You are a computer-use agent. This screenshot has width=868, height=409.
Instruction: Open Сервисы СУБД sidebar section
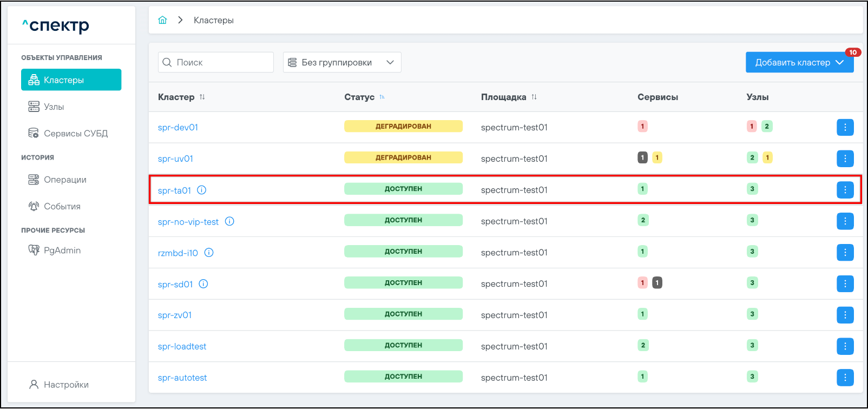75,133
